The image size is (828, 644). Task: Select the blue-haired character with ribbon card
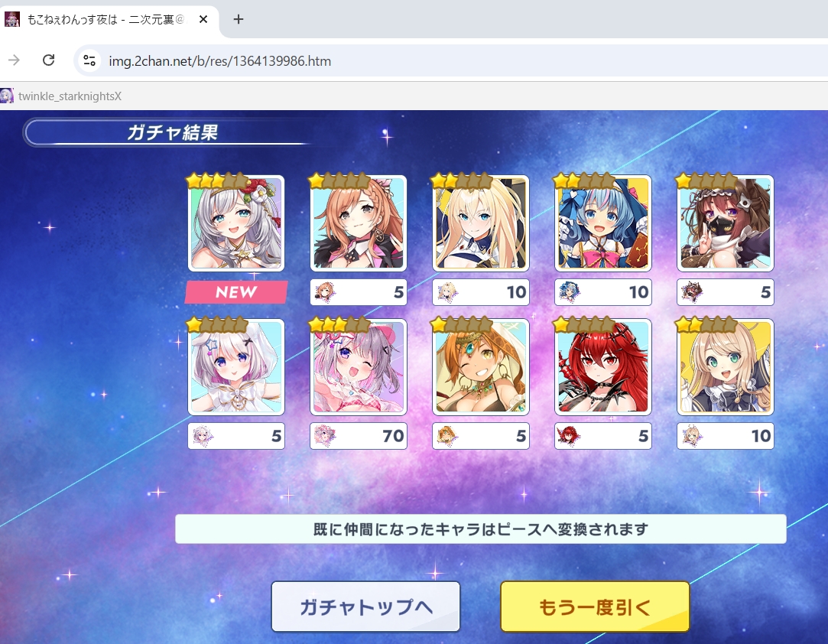tap(602, 223)
